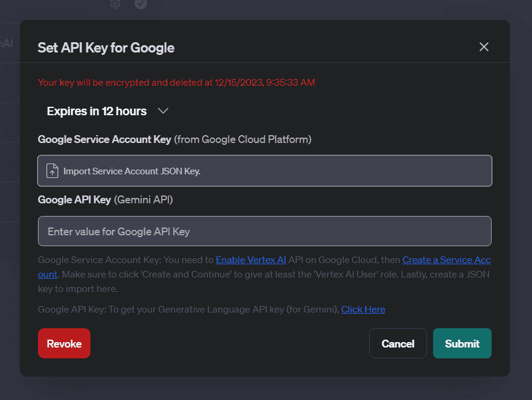Click the 'Google Service Account Key' label
Screen dimensions: 532x400
(x=104, y=139)
